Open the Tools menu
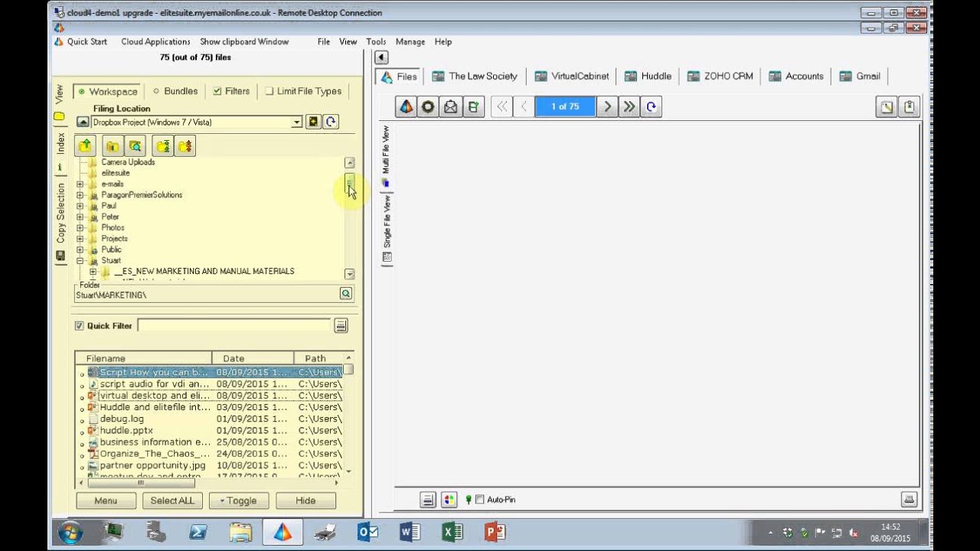The height and width of the screenshot is (551, 980). coord(376,41)
